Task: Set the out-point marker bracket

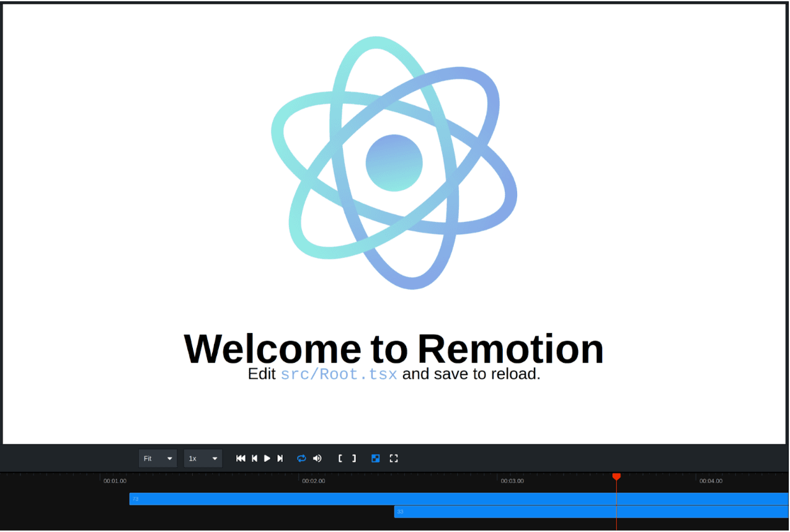Action: tap(354, 459)
